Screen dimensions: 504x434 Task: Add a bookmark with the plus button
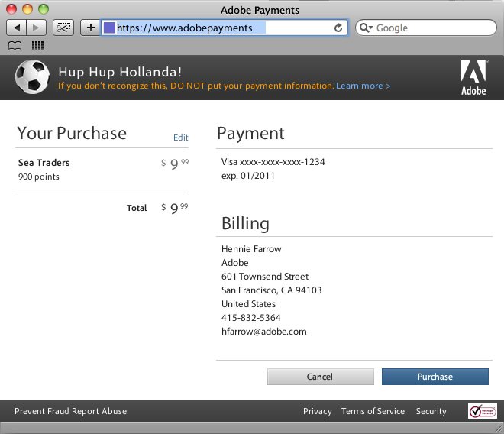click(91, 28)
